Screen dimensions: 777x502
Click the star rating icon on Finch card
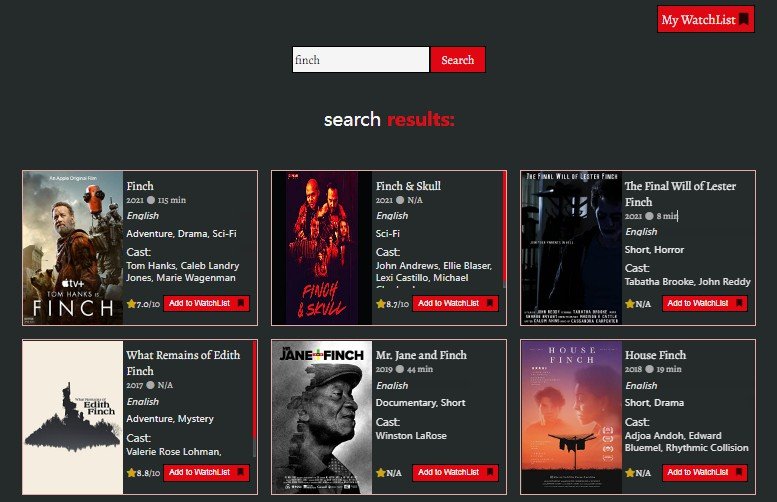(x=131, y=304)
